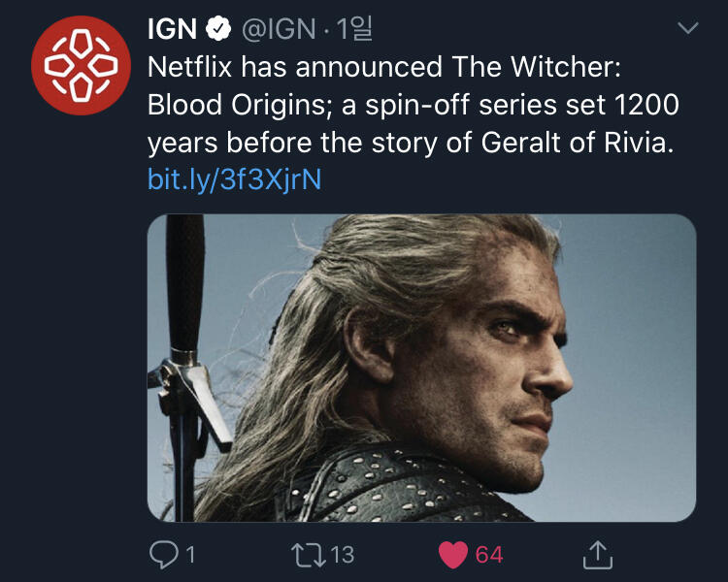Unlike the tweet via the pink heart
The height and width of the screenshot is (582, 728).
(453, 554)
